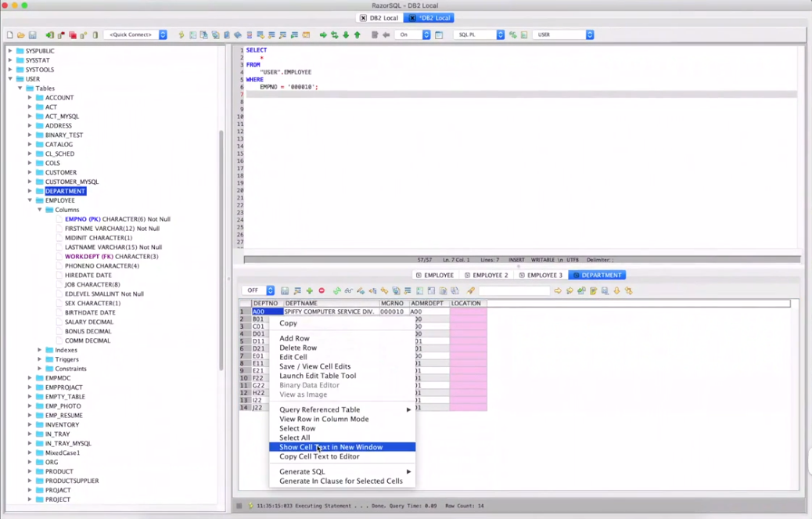Select the CUSTOMER table in tree
Screen dimensions: 812x519
(x=60, y=172)
